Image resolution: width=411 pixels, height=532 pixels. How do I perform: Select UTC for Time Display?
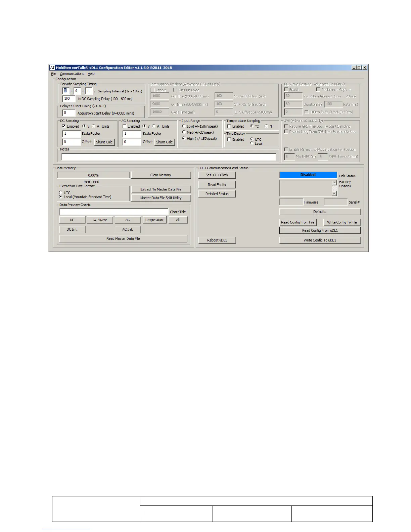tap(252, 139)
